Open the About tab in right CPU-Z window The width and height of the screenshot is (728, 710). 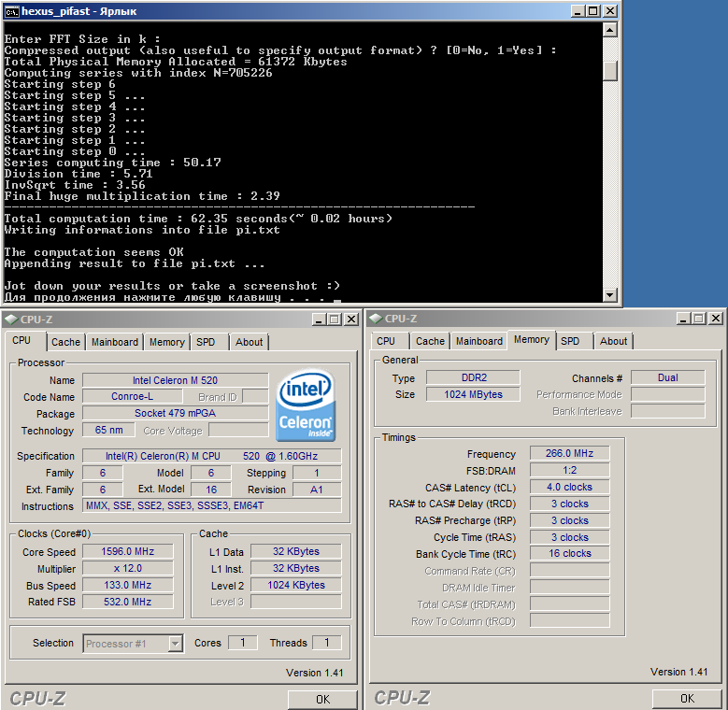(x=613, y=342)
